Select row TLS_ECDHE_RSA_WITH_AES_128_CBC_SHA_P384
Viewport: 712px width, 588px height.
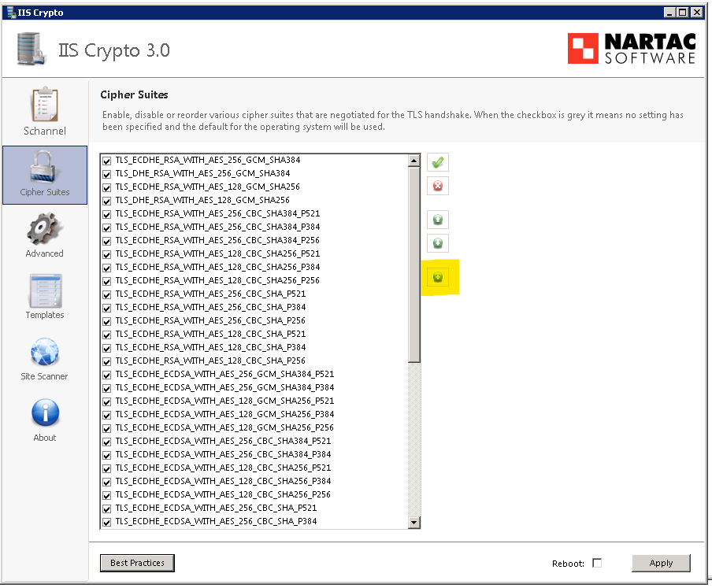coord(254,348)
